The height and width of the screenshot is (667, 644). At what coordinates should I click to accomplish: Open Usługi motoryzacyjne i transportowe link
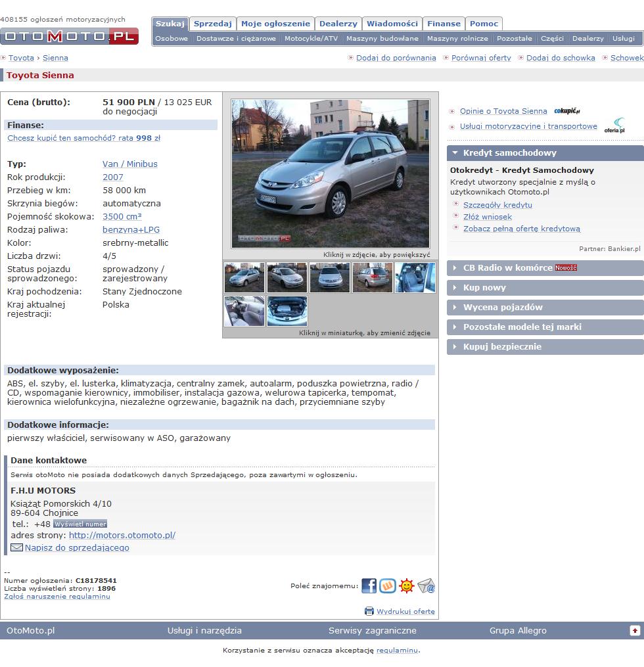[x=528, y=126]
